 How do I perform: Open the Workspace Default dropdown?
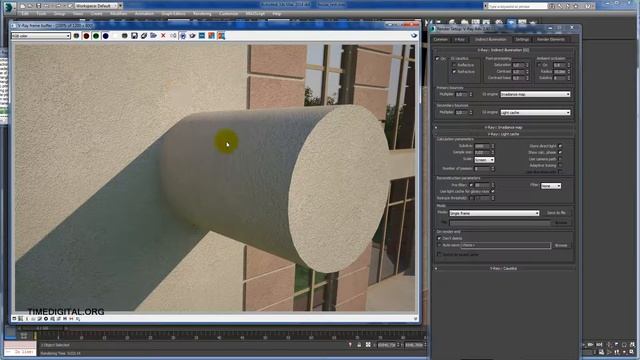98,6
